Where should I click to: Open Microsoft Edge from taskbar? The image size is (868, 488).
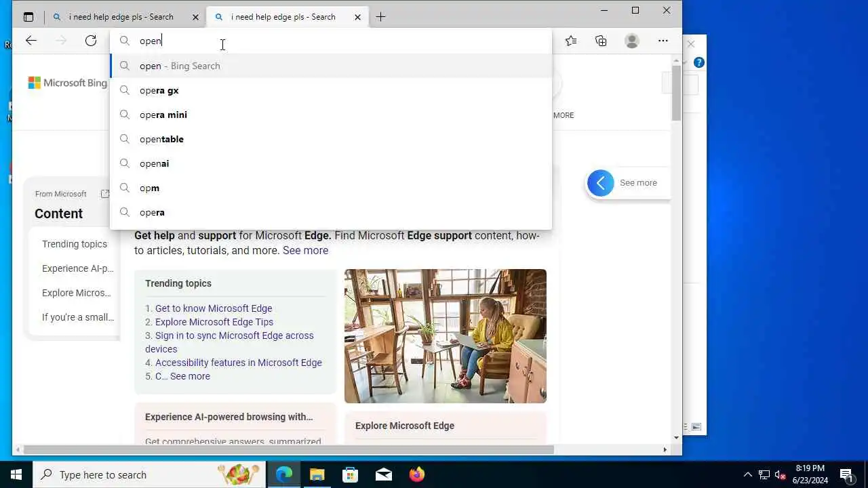click(284, 474)
